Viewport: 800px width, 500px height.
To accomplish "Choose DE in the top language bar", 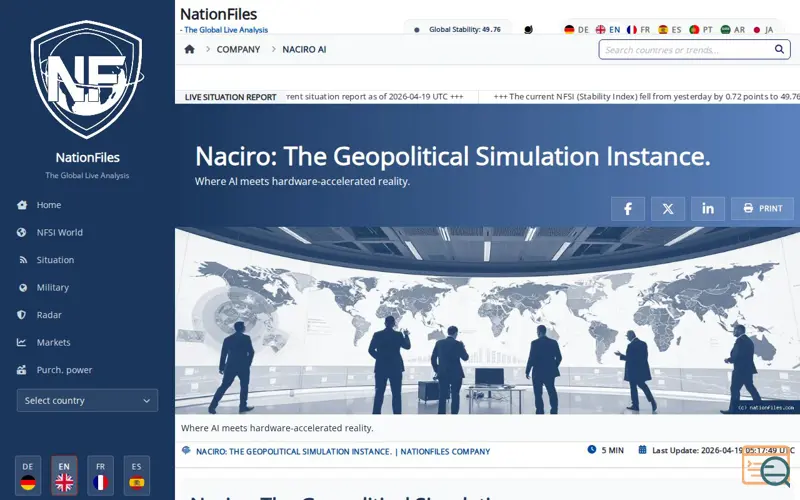I will tap(577, 30).
